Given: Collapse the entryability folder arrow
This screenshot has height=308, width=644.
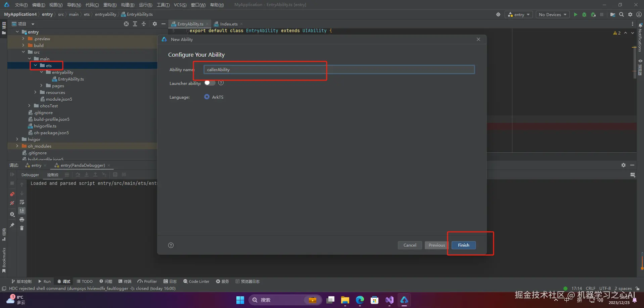Looking at the screenshot, I should click(41, 72).
